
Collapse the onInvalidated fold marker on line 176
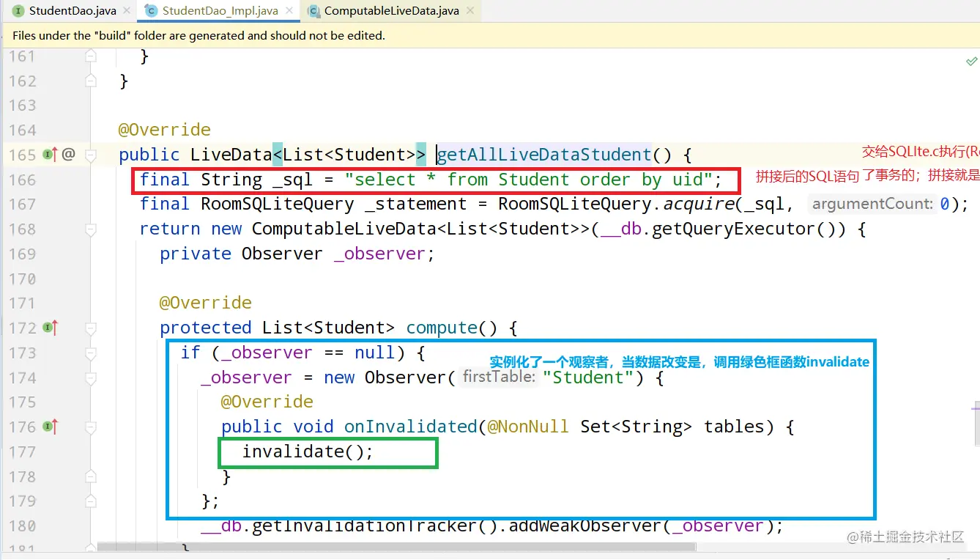90,427
